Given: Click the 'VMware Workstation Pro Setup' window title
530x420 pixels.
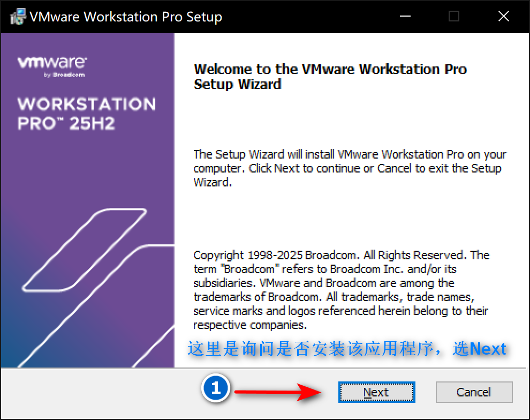Looking at the screenshot, I should tap(126, 17).
